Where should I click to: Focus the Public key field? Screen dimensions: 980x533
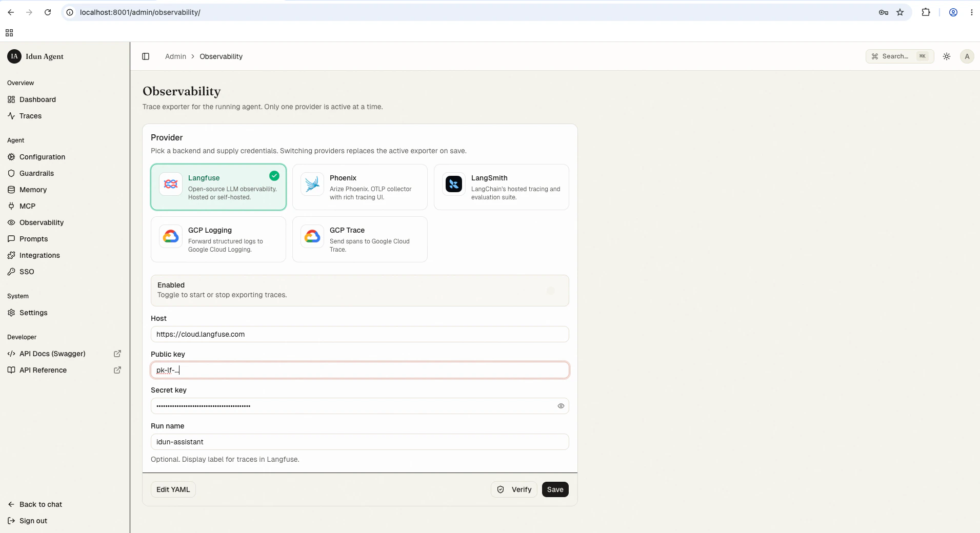(x=360, y=370)
